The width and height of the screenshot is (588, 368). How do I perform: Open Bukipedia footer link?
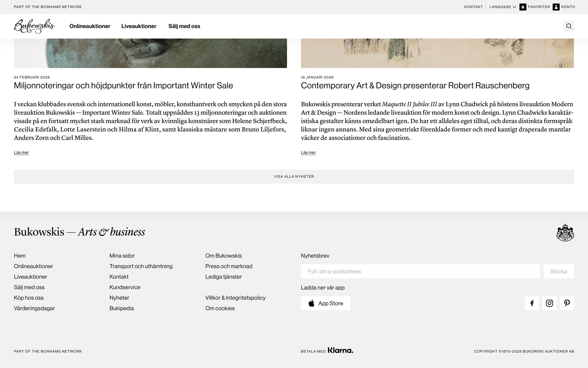122,308
